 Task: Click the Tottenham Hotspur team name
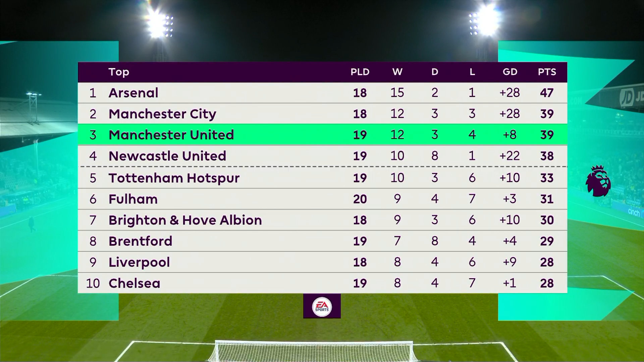click(x=174, y=178)
